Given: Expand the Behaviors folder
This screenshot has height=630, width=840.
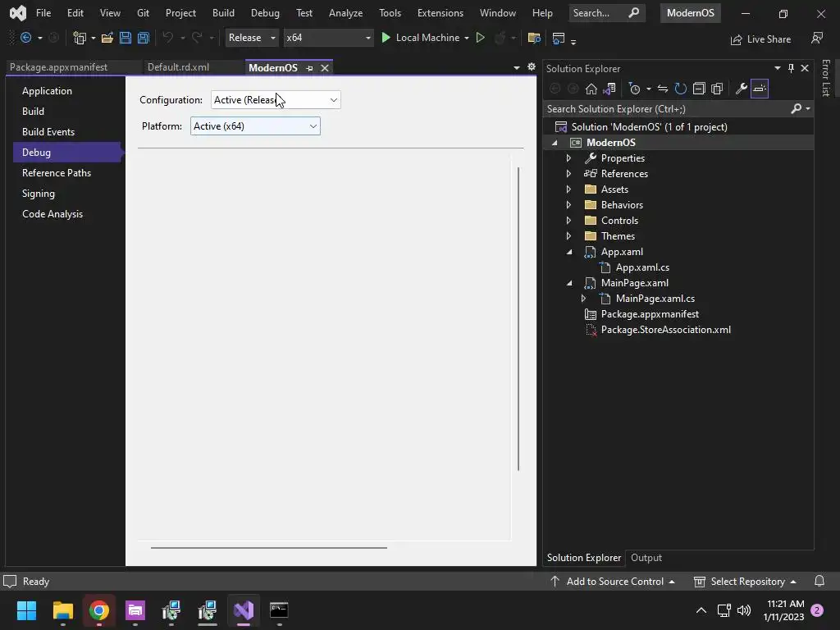Looking at the screenshot, I should [x=568, y=204].
